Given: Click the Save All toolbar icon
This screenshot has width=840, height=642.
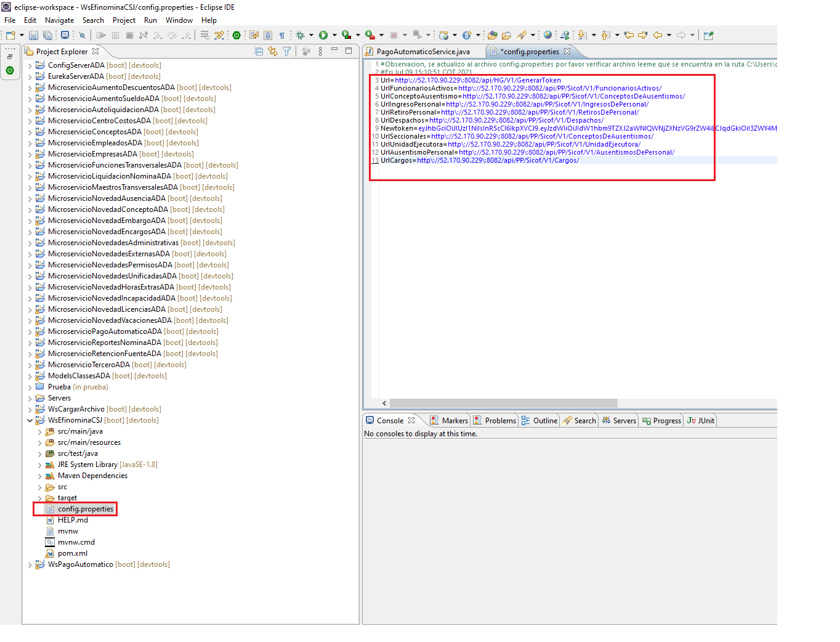Looking at the screenshot, I should [47, 36].
